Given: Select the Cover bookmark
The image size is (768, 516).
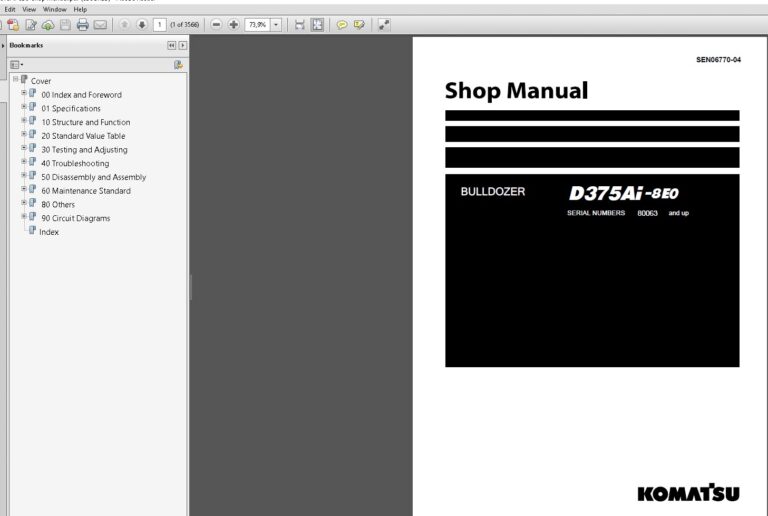Looking at the screenshot, I should click(41, 81).
